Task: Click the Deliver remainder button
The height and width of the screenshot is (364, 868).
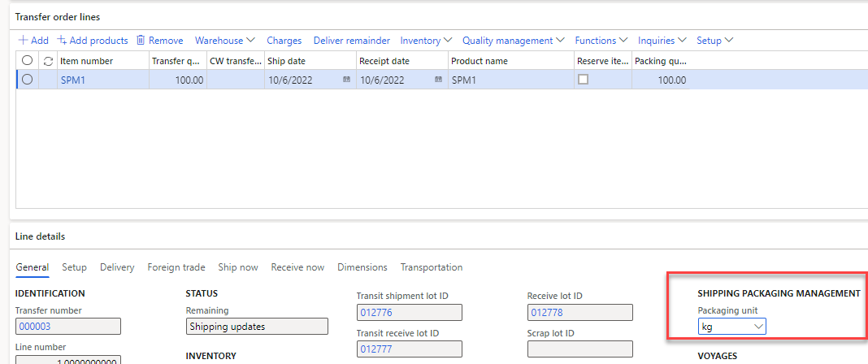Action: coord(351,41)
